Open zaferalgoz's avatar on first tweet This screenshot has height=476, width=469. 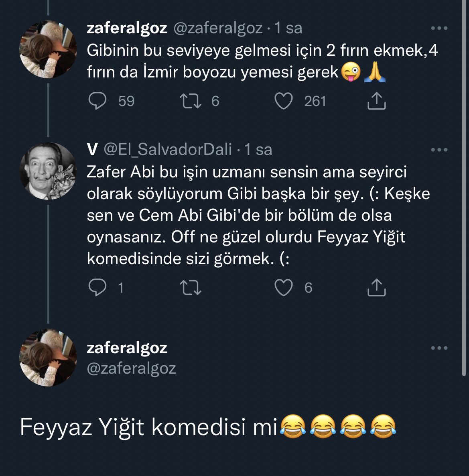48,49
